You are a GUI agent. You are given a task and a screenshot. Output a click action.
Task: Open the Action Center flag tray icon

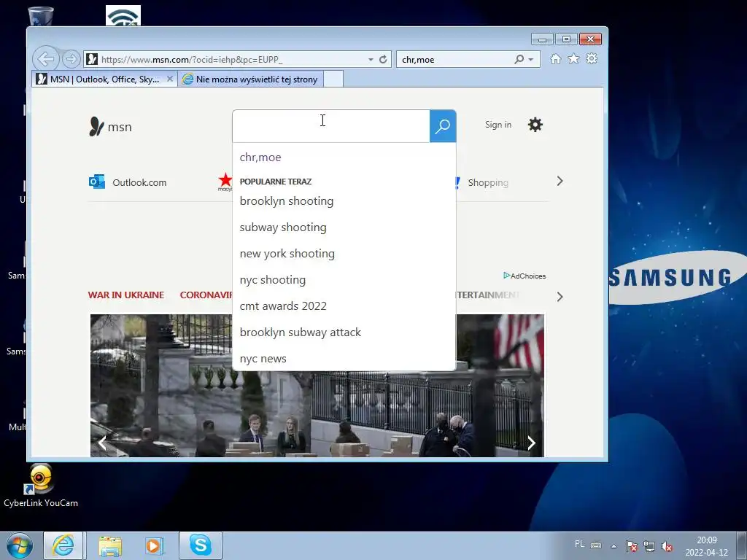[632, 546]
